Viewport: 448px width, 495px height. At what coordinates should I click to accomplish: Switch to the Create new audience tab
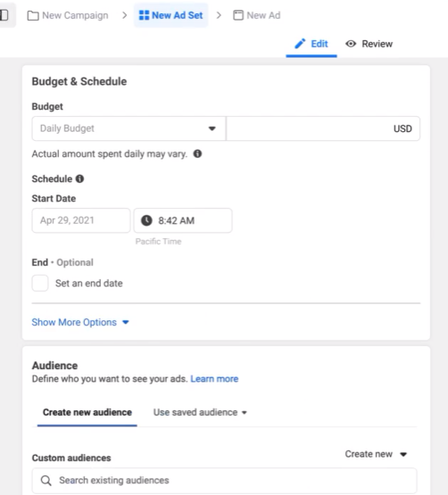click(x=87, y=412)
